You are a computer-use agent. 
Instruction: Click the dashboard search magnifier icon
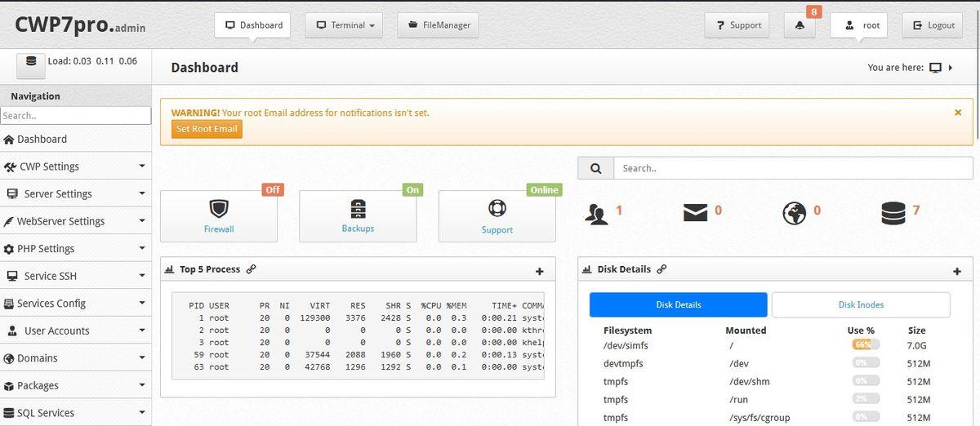(595, 168)
